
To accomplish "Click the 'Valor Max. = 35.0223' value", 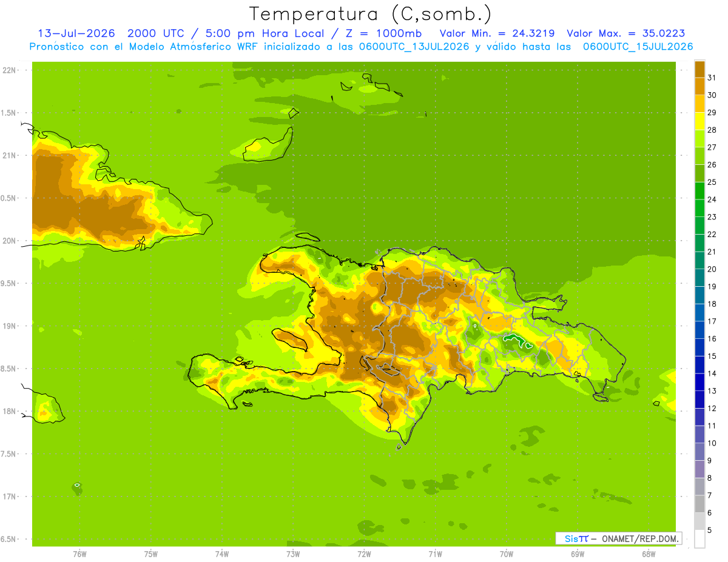I will [626, 33].
